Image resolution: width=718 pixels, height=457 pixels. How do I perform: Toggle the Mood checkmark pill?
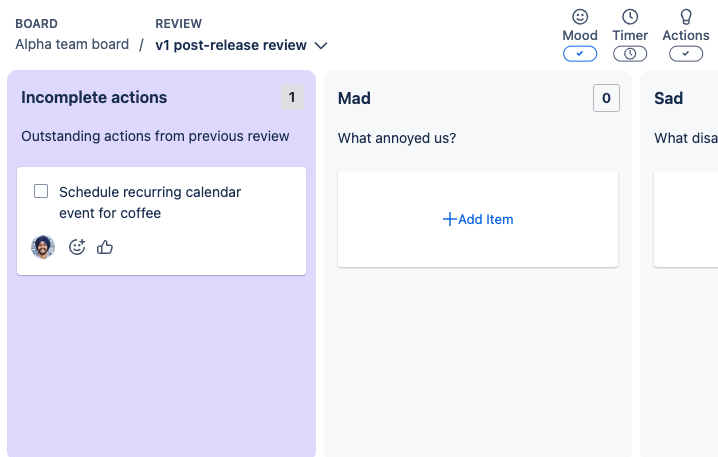pos(580,53)
